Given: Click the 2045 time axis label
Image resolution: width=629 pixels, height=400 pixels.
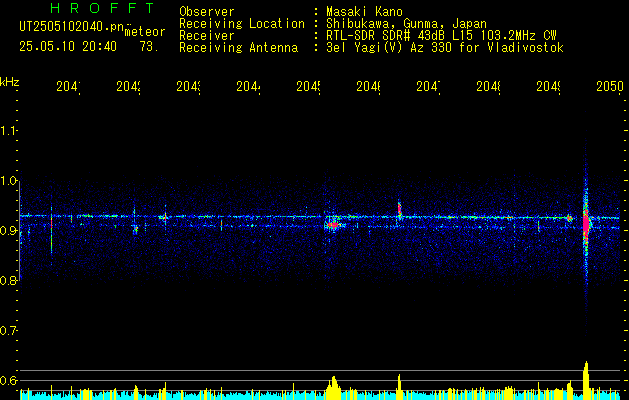Looking at the screenshot, I should pos(308,86).
